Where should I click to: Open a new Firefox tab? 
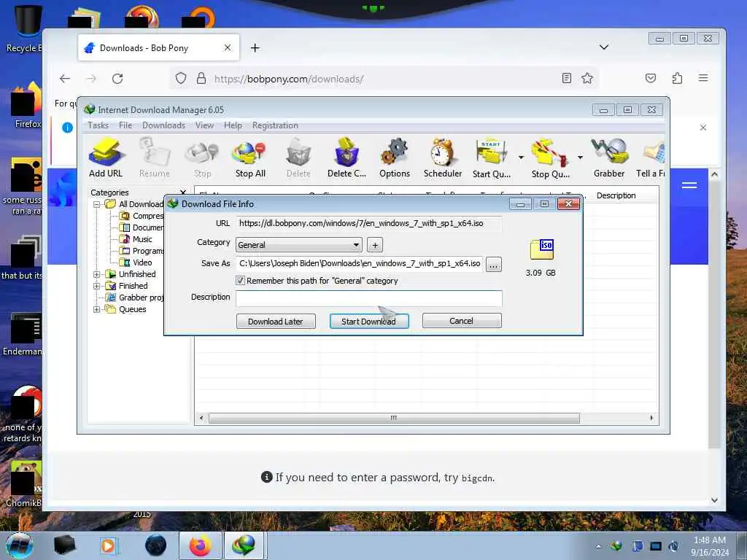click(x=255, y=47)
